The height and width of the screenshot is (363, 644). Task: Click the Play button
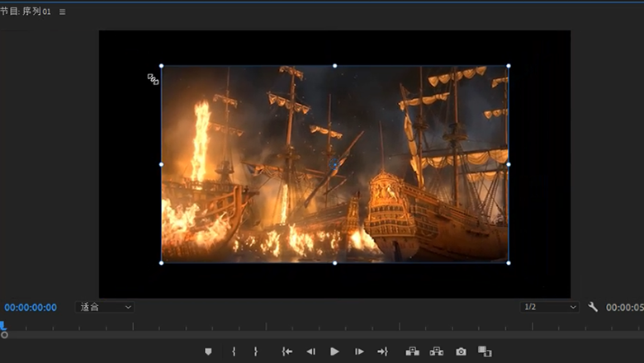[x=334, y=351]
